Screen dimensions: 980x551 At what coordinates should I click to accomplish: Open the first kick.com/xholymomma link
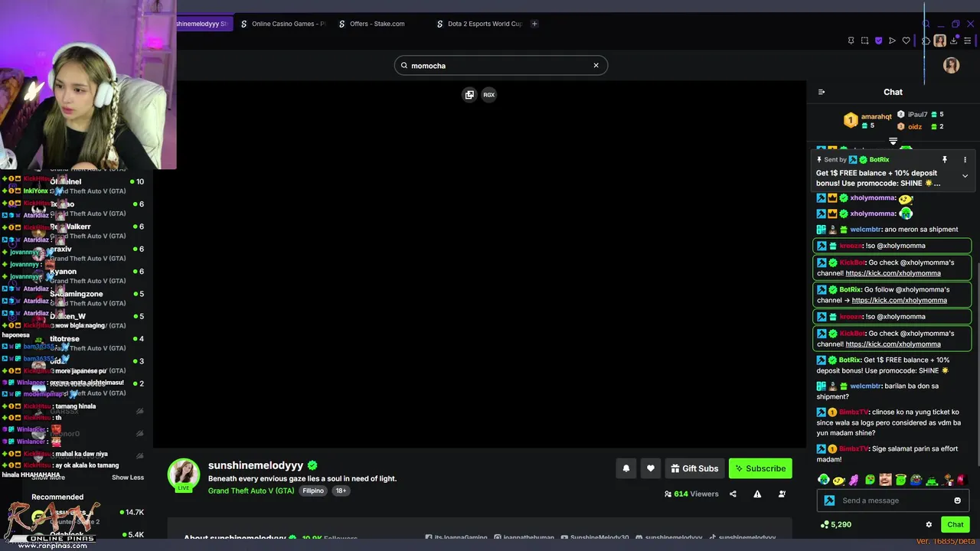coord(893,273)
